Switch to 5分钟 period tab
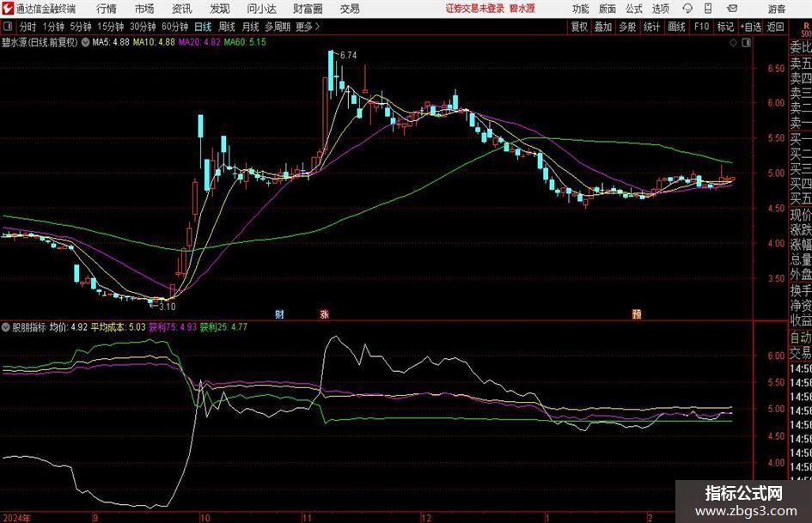Image resolution: width=812 pixels, height=523 pixels. point(81,27)
